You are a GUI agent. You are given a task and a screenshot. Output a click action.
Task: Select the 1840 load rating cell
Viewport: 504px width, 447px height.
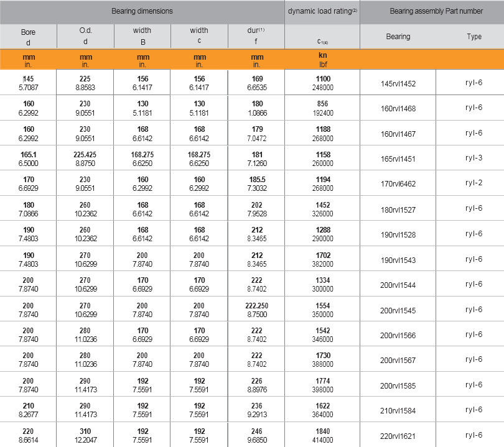[x=323, y=435]
